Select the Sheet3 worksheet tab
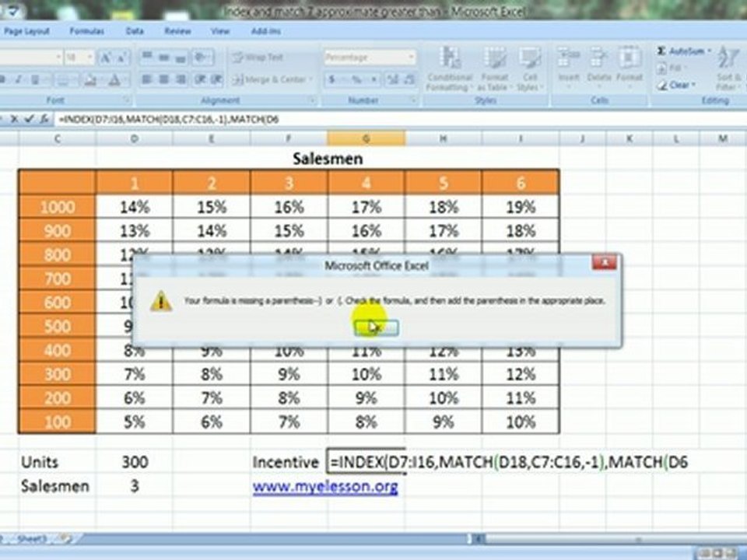This screenshot has width=747, height=560. 33,539
